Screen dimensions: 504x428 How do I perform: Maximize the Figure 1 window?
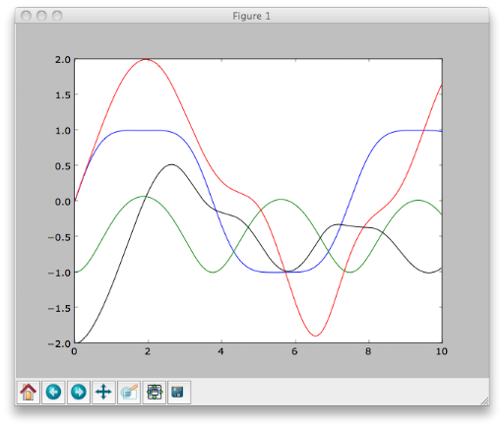pyautogui.click(x=57, y=16)
